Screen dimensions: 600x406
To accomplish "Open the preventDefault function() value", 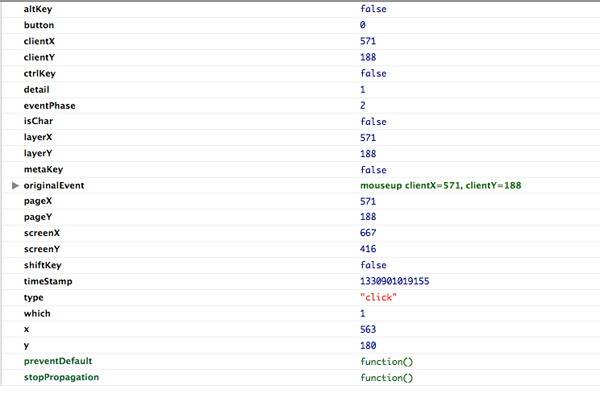I will pyautogui.click(x=386, y=362).
